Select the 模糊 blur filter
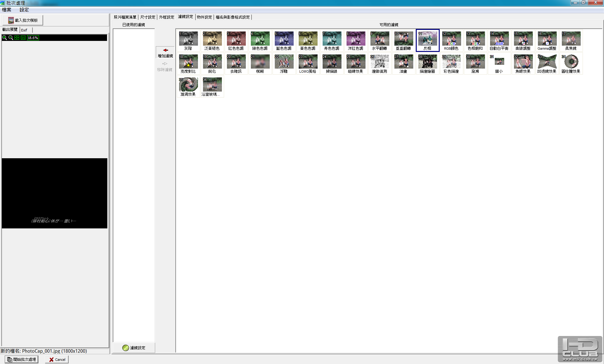The image size is (604, 364). (260, 64)
